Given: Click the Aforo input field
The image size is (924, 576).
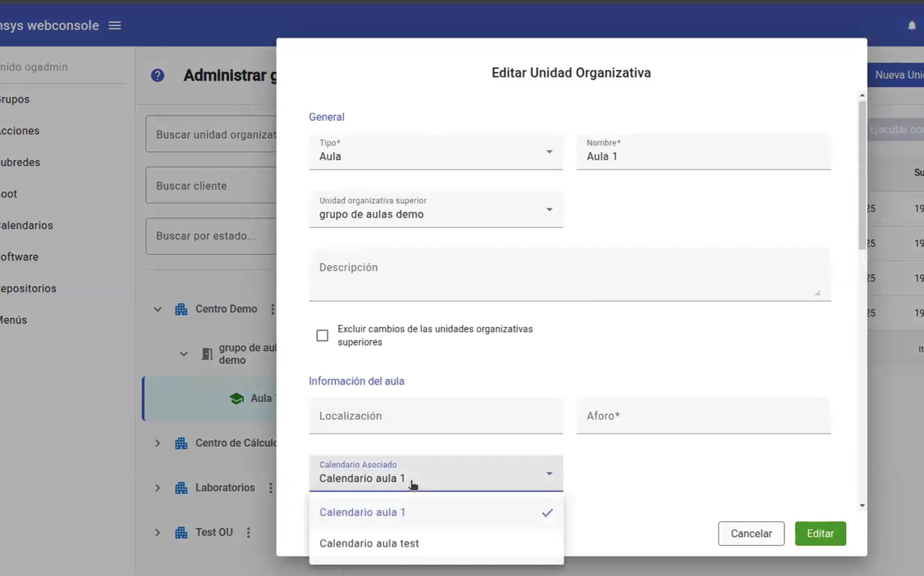Looking at the screenshot, I should coord(704,415).
